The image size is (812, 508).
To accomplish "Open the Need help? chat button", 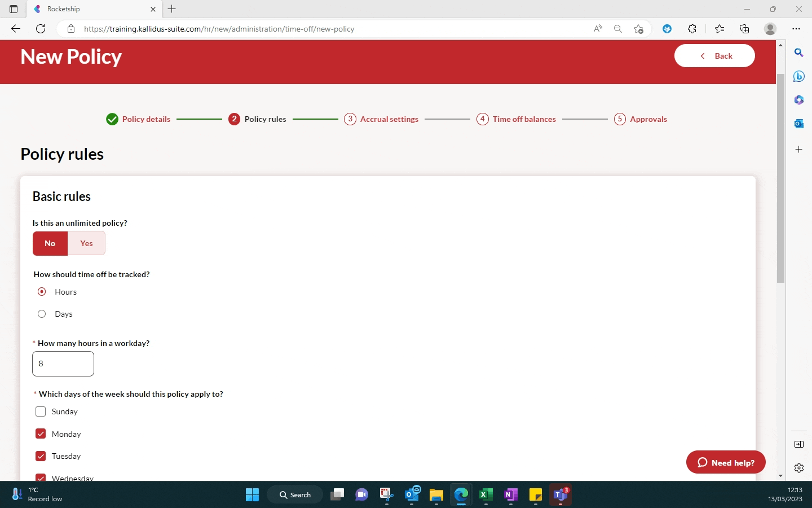I will pos(726,462).
